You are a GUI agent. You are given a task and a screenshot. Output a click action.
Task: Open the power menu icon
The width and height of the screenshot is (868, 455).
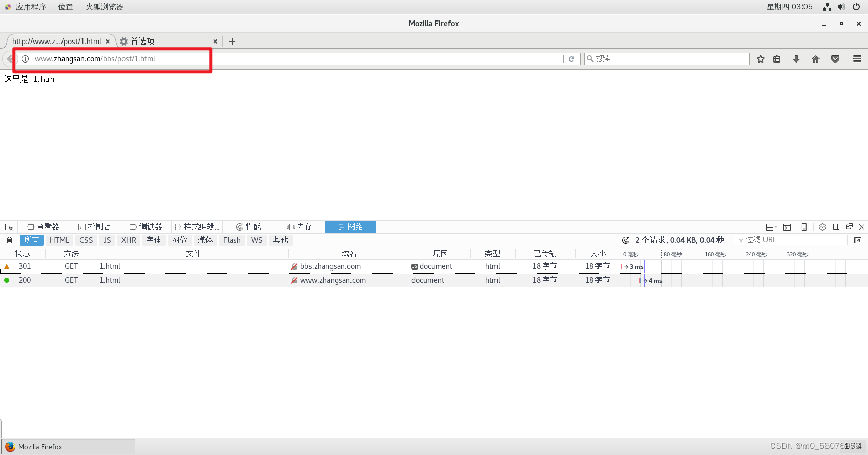(856, 7)
